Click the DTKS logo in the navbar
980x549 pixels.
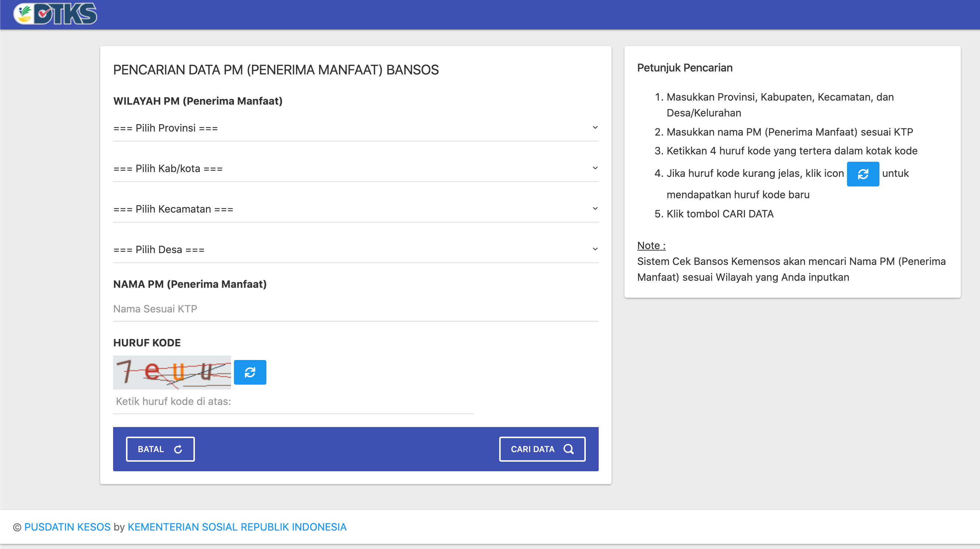point(55,14)
